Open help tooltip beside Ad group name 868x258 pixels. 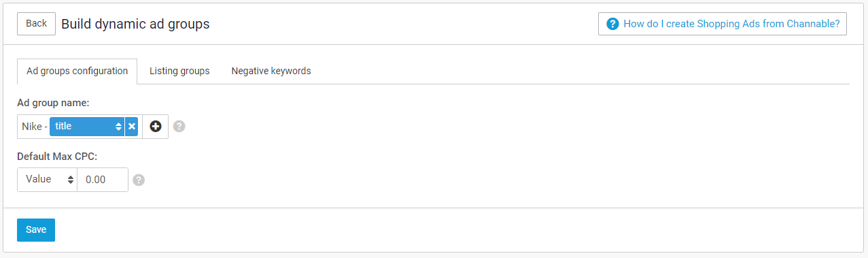pos(179,127)
